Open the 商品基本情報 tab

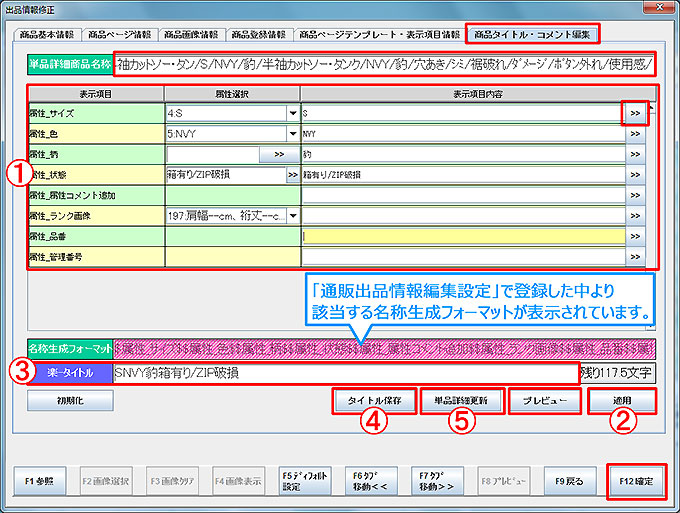point(47,35)
